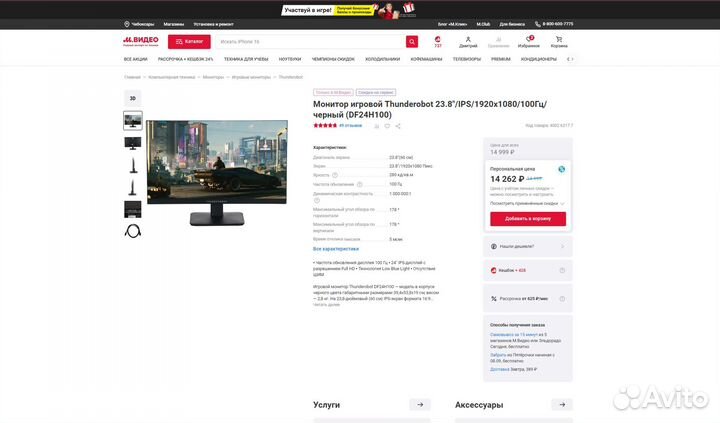Open РАССРОЧКА + КЕШБЭК 24% menu item
Viewport: 720px width, 423px height.
tap(186, 59)
